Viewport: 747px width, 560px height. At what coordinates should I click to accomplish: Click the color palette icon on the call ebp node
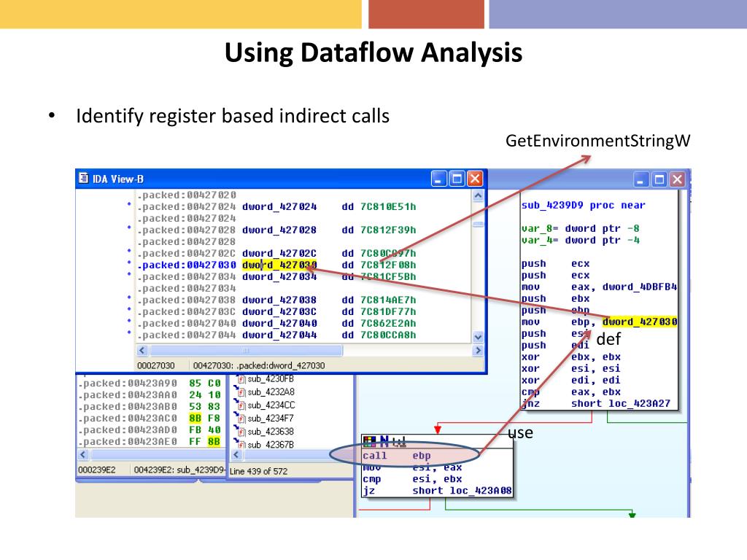click(370, 441)
